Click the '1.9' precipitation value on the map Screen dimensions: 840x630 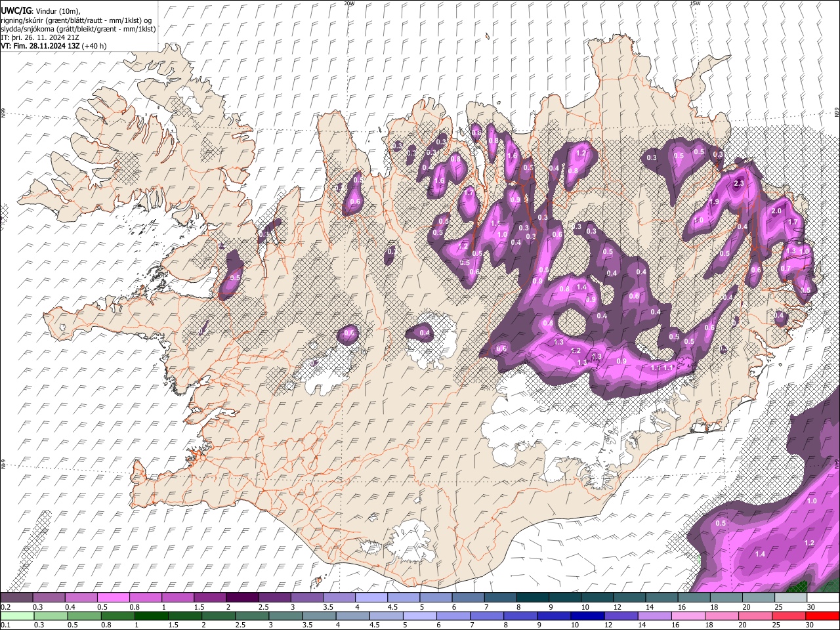pyautogui.click(x=714, y=201)
